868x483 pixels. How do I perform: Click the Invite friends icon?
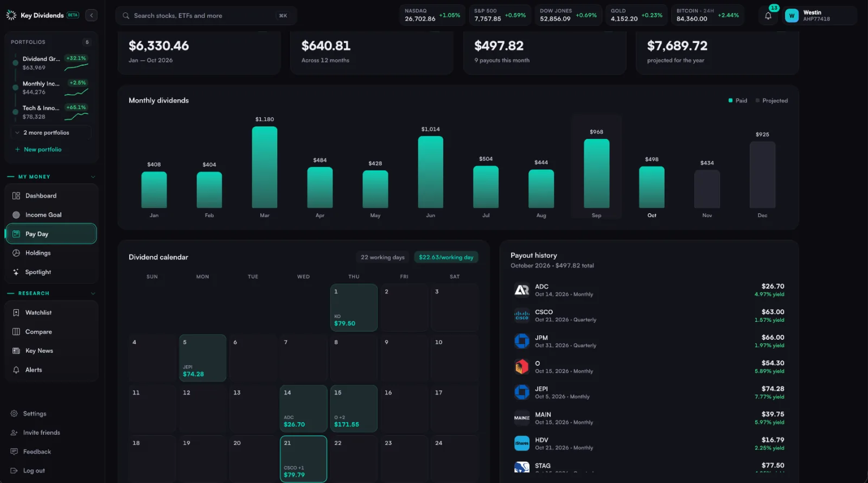14,433
